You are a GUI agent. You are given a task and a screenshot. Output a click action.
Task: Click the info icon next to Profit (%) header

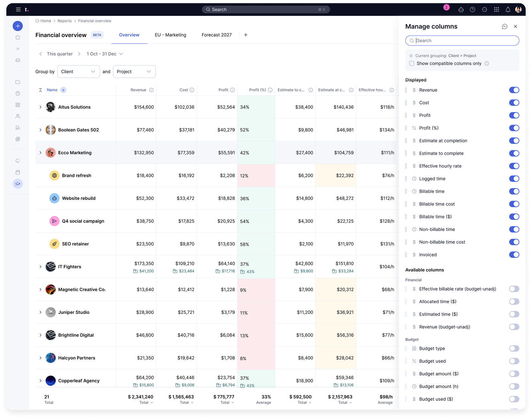pos(270,90)
